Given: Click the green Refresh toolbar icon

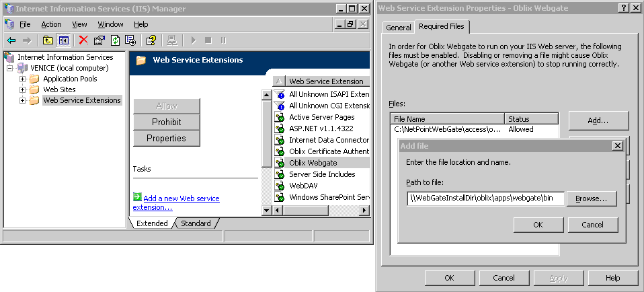Looking at the screenshot, I should click(x=116, y=40).
